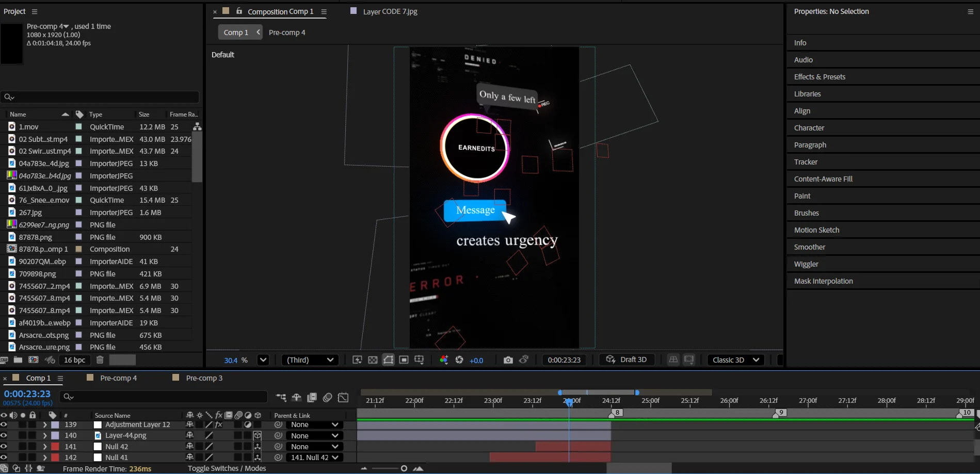Click the snapshot camera icon in viewer

click(x=508, y=360)
